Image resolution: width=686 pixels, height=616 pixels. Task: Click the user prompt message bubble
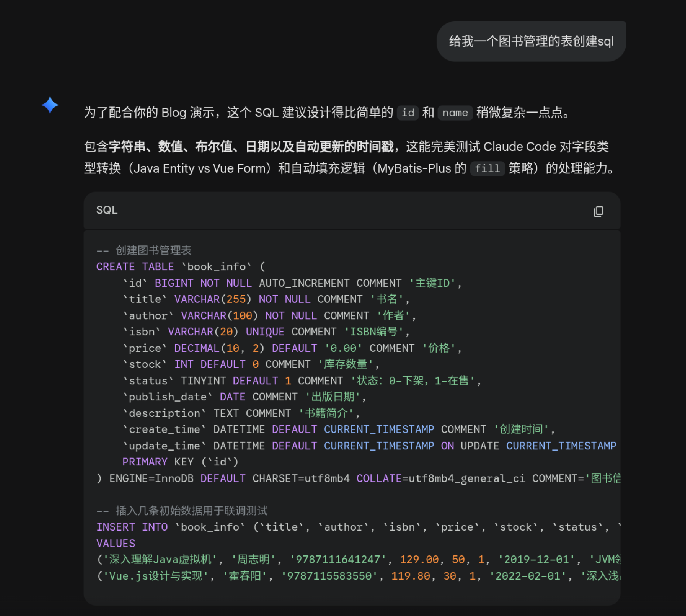531,41
